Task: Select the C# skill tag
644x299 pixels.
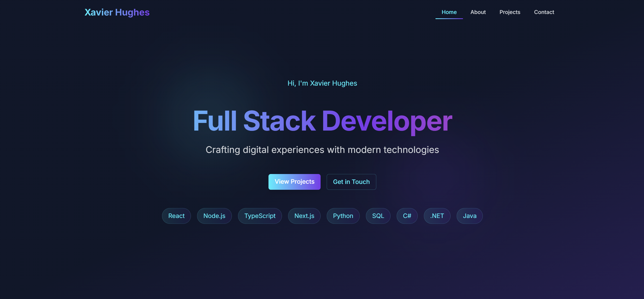Action: coord(407,216)
